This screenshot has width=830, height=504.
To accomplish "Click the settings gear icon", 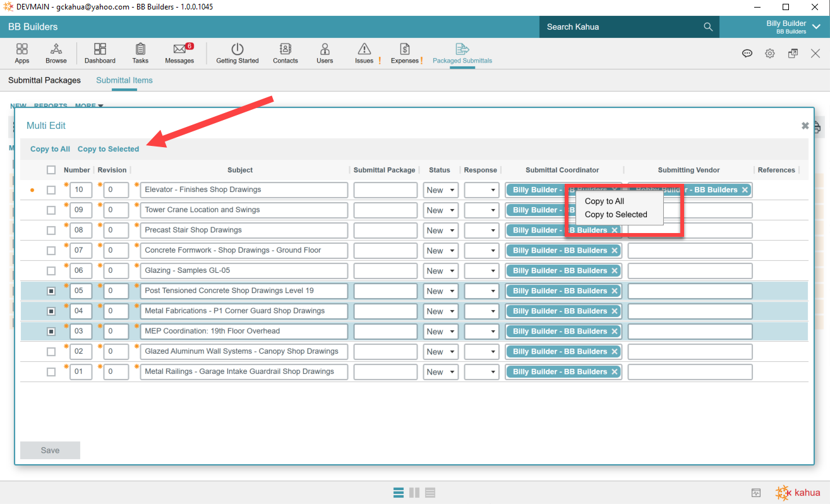I will 770,54.
